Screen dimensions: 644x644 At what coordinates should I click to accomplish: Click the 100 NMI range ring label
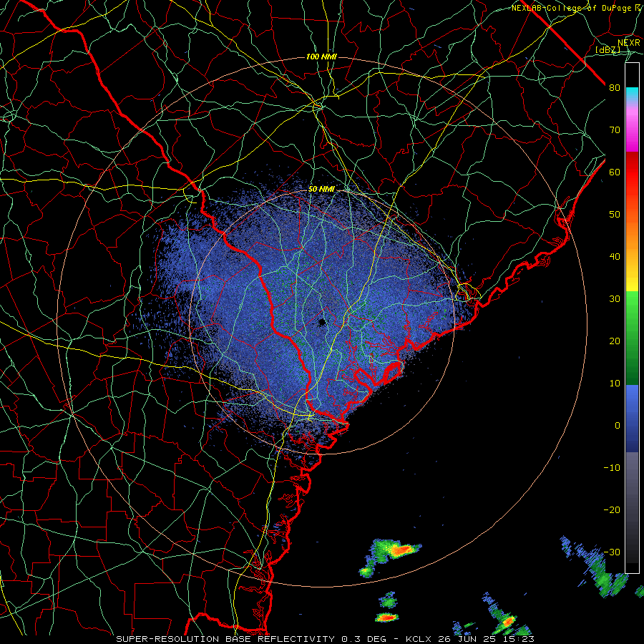coord(321,57)
